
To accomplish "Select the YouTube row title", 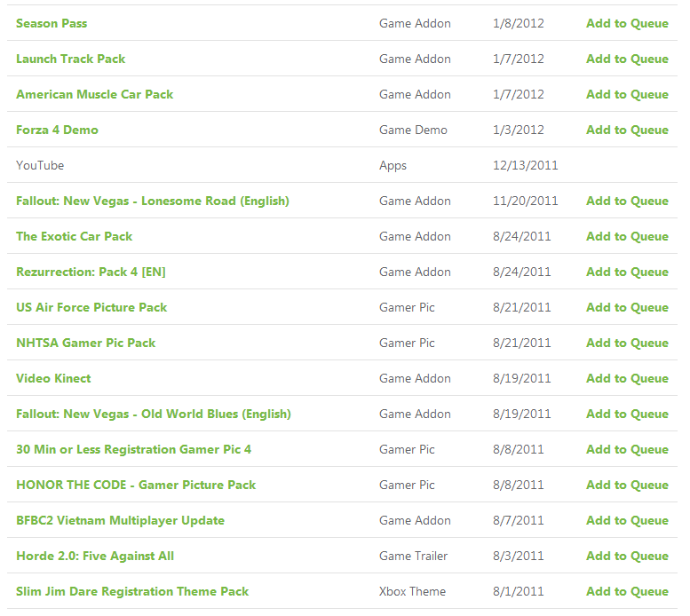I will [40, 165].
